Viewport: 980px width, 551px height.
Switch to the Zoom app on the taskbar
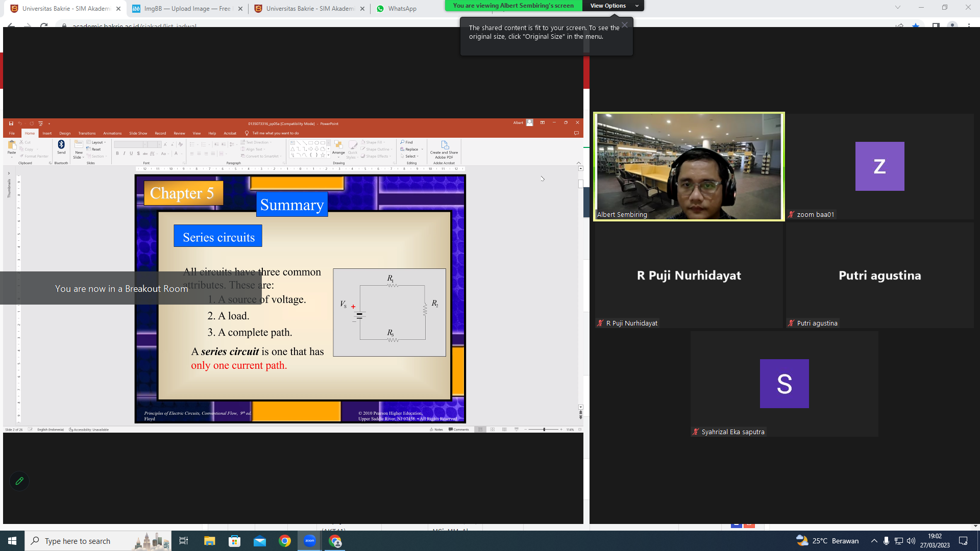tap(310, 541)
